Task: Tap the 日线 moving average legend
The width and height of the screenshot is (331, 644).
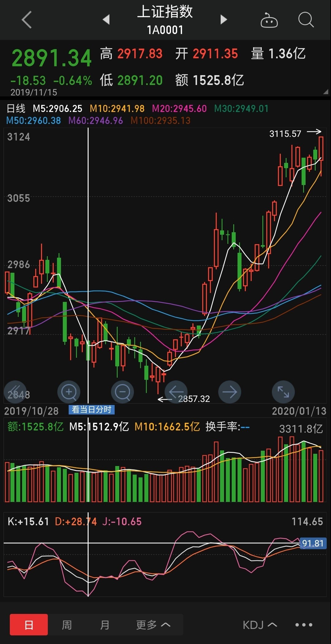Action: point(16,108)
